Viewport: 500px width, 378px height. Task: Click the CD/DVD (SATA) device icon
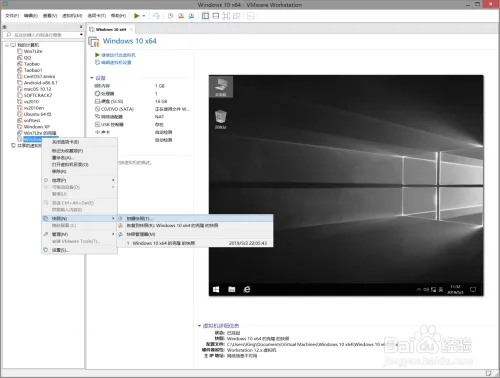(x=97, y=109)
